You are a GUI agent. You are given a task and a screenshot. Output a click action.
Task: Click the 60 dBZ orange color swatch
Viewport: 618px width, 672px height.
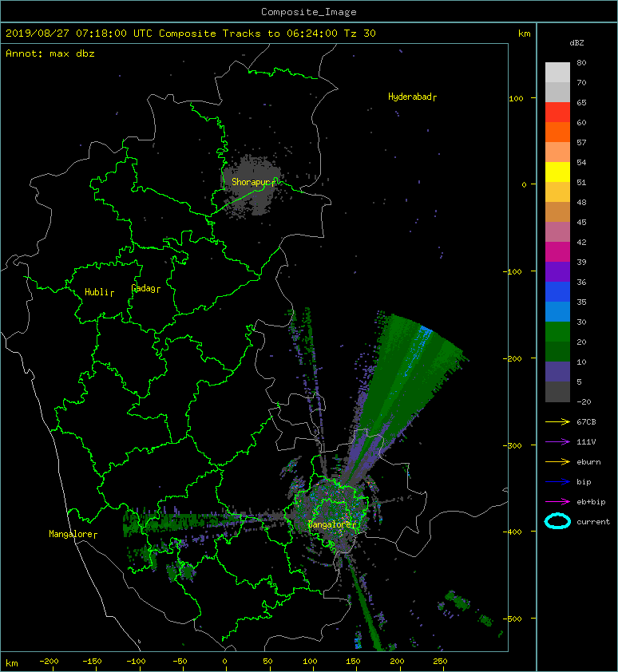pos(557,132)
